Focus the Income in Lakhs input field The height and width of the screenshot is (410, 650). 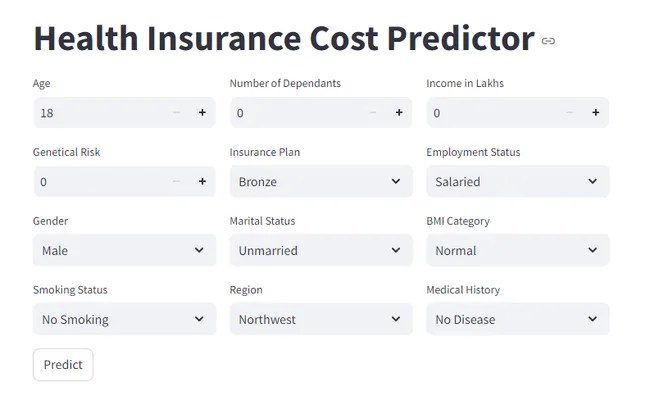click(x=492, y=113)
